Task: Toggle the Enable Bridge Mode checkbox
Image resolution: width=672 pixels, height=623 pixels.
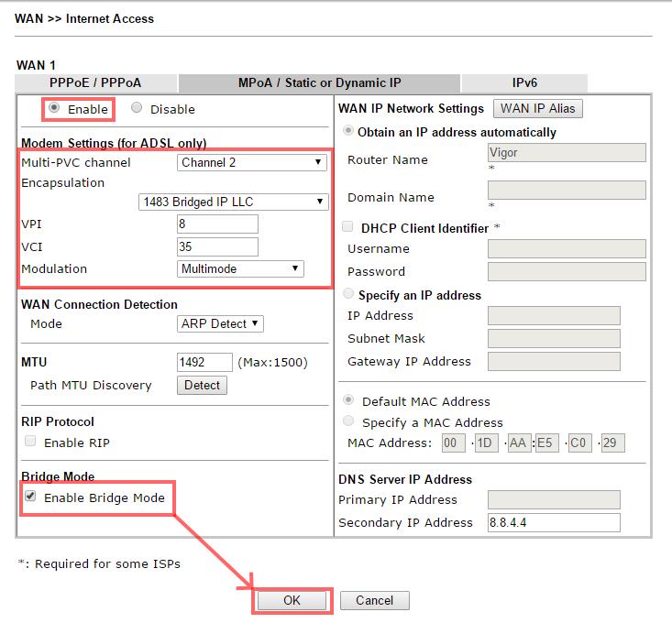Action: (x=31, y=497)
